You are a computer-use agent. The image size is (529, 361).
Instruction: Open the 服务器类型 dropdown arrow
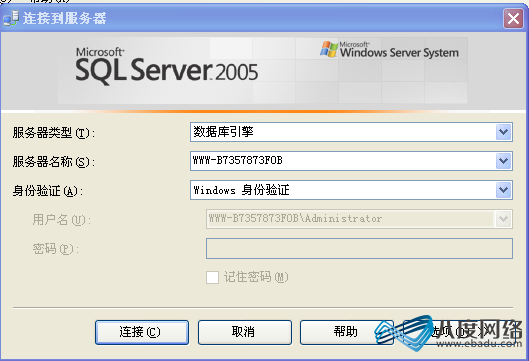[504, 132]
